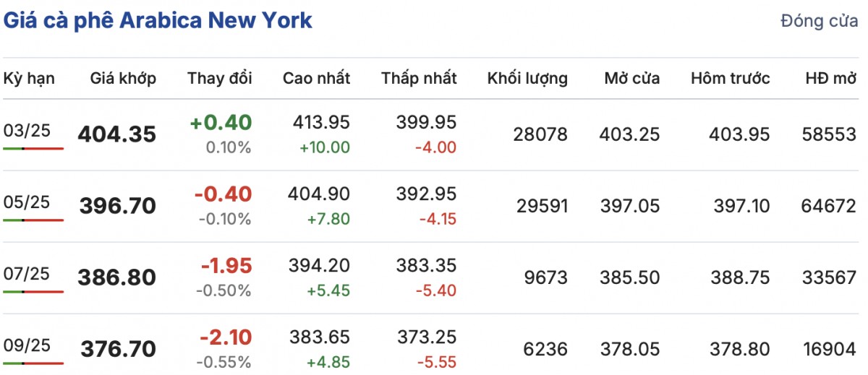Viewport: 868px width, 375px height.
Task: Click the 'HĐ mở' column header
Action: click(x=830, y=78)
